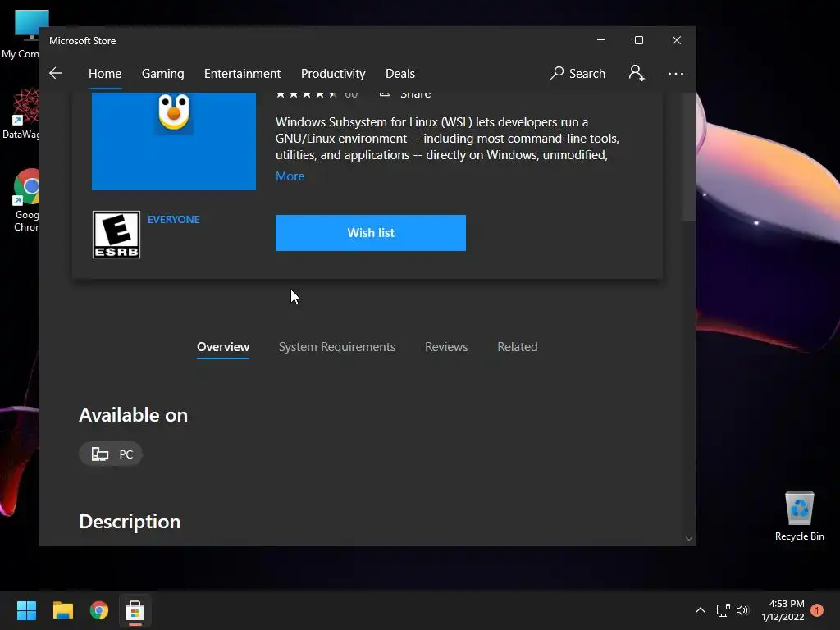Select the My Computer desktop icon
The width and height of the screenshot is (840, 630).
point(21,34)
